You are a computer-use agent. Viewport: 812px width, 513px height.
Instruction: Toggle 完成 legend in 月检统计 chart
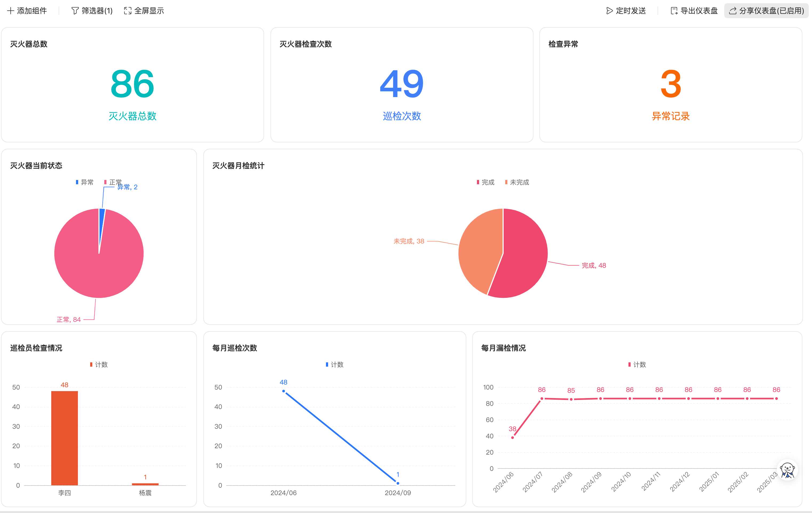click(x=485, y=182)
